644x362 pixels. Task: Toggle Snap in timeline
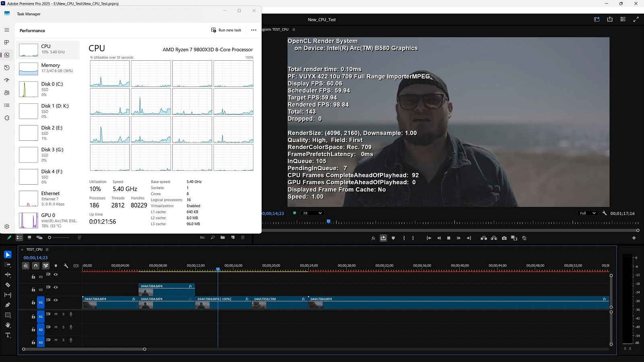(x=36, y=266)
